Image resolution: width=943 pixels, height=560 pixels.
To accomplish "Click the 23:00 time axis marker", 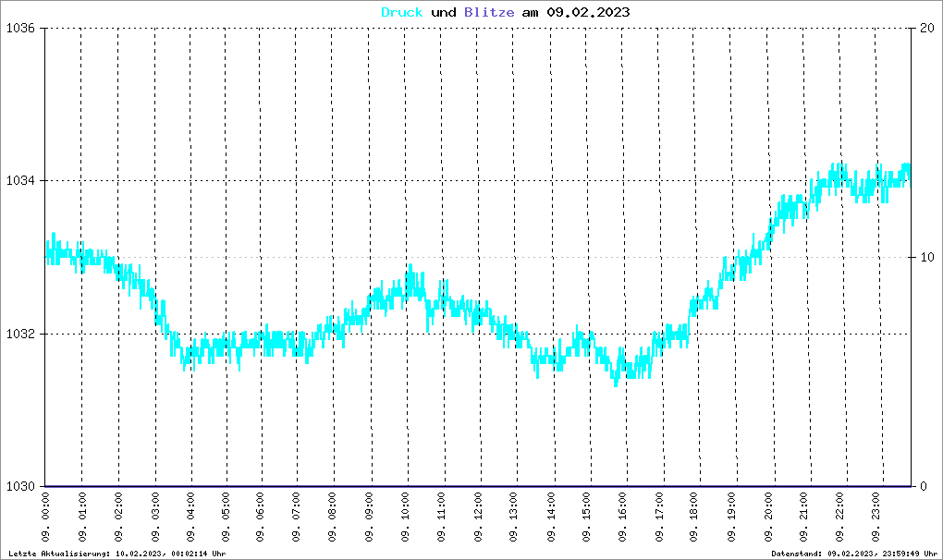I will (876, 517).
